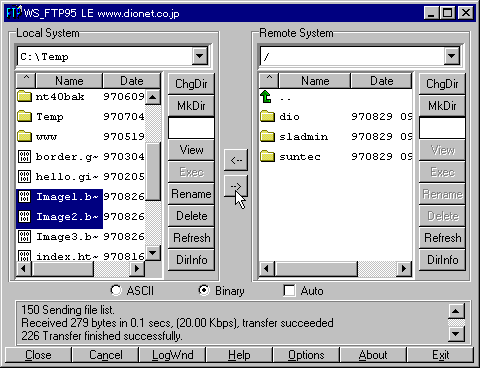Click remote MkDir button

pyautogui.click(x=442, y=106)
